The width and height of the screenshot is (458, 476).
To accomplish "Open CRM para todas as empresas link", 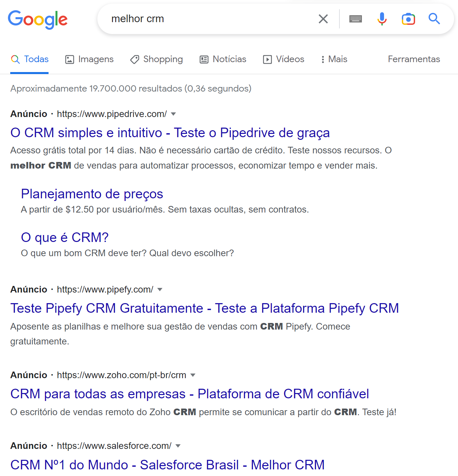I will [x=190, y=394].
